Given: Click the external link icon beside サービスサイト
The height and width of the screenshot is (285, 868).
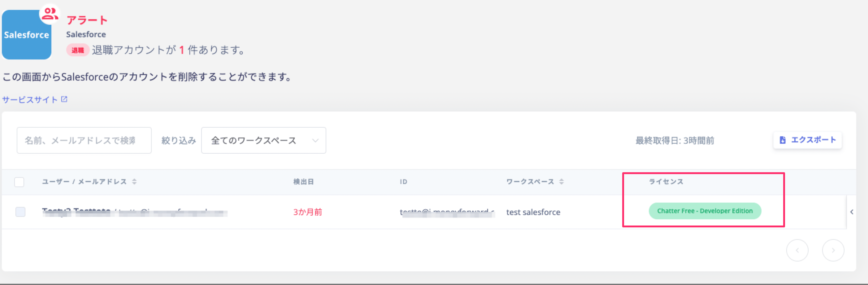Looking at the screenshot, I should (x=64, y=99).
